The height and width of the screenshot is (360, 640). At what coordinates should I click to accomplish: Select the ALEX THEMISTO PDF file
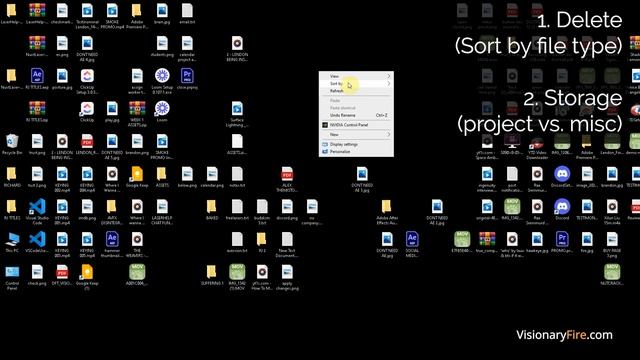pos(287,180)
